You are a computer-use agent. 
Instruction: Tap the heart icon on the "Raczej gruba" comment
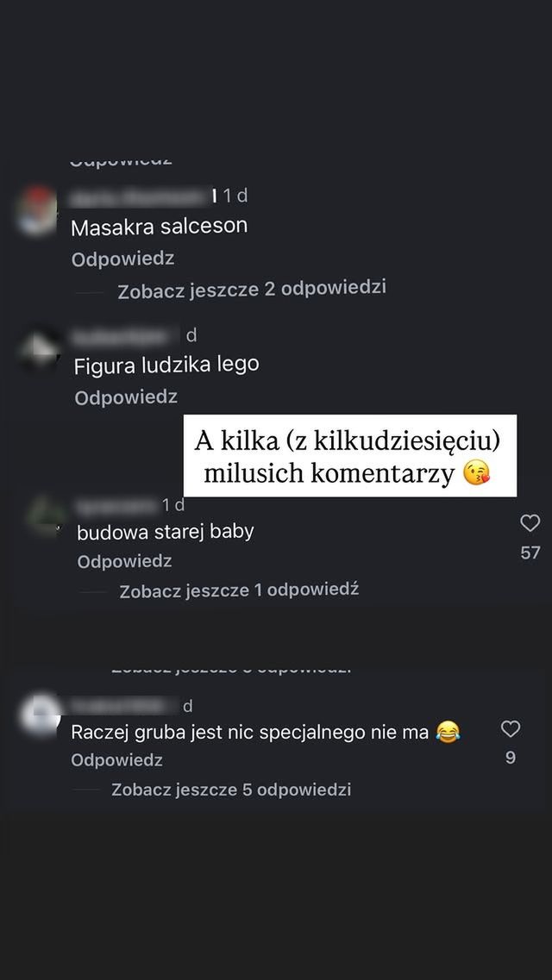[x=511, y=728]
